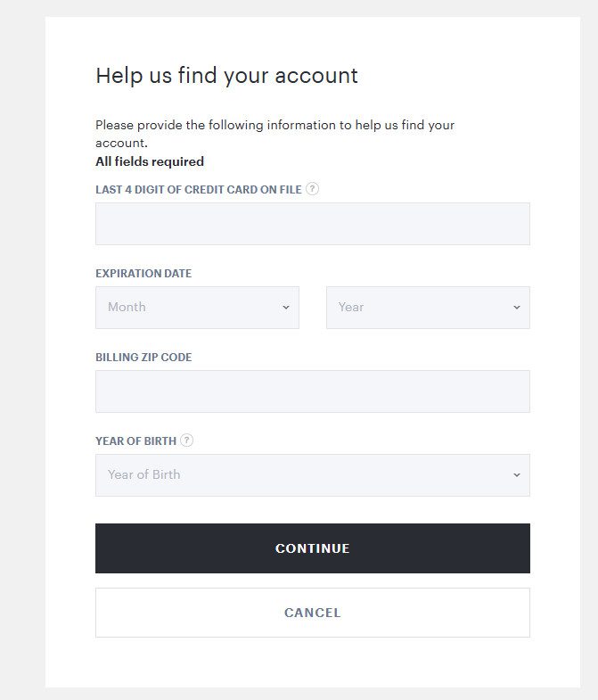Click the 'Help us find your account' heading

226,76
